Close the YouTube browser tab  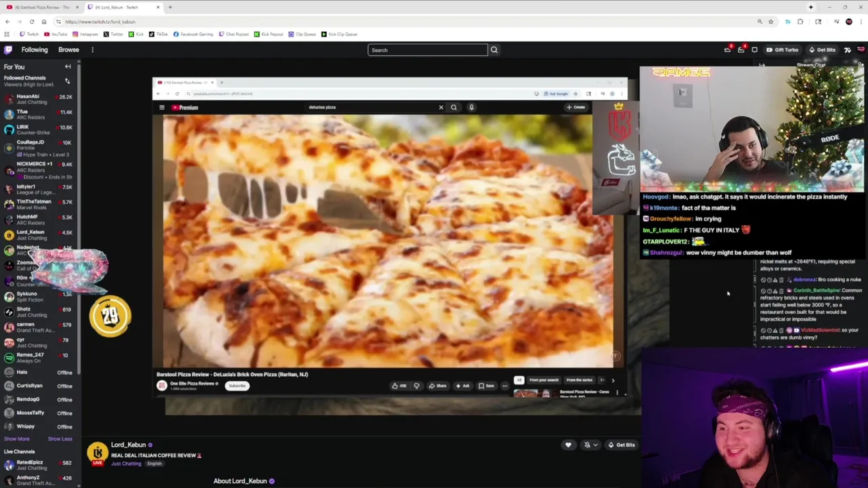[x=77, y=7]
